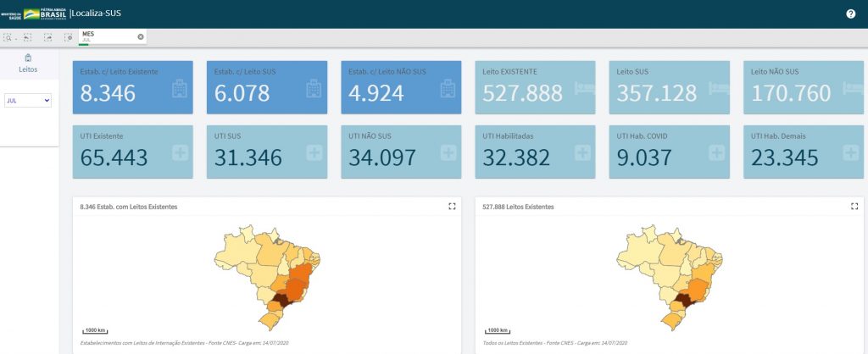Click the Leitos hospital icon in sidebar
868x354 pixels.
pos(29,58)
